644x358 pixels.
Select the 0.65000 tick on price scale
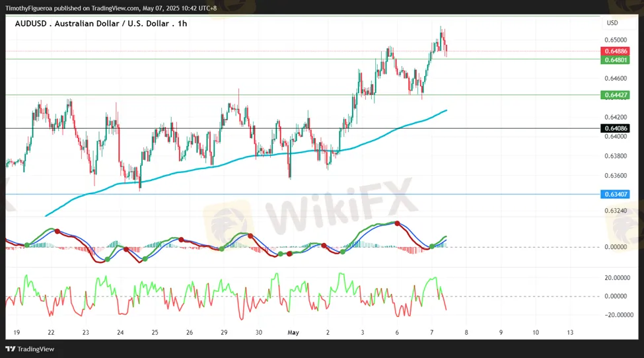click(615, 40)
